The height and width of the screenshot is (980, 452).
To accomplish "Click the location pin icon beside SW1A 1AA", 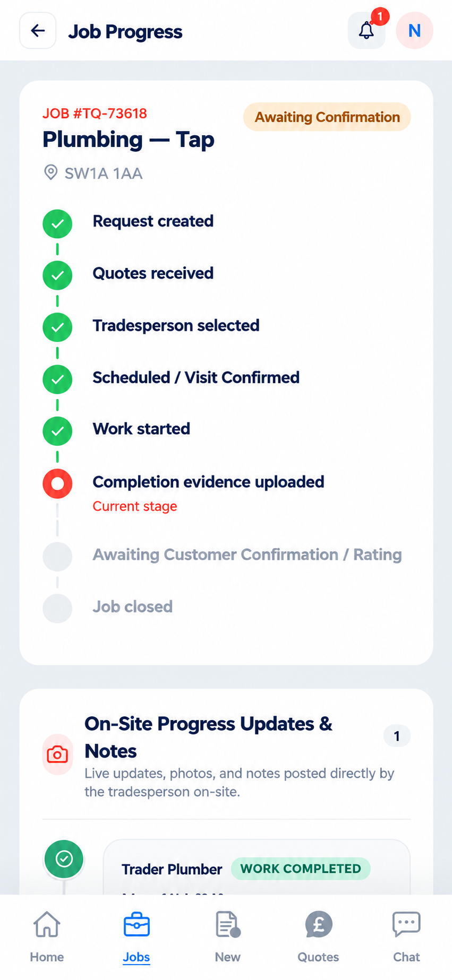I will tap(50, 173).
